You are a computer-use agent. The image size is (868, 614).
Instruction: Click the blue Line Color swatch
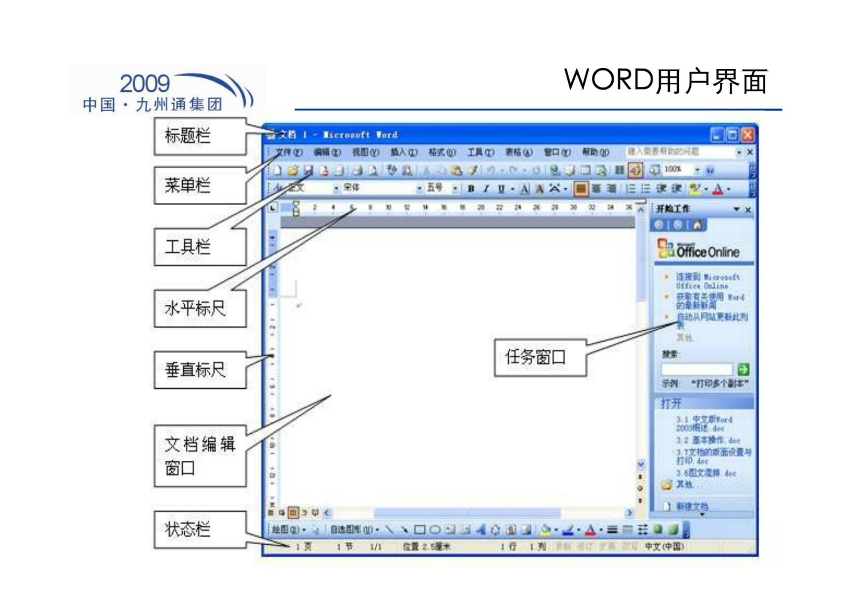click(568, 530)
